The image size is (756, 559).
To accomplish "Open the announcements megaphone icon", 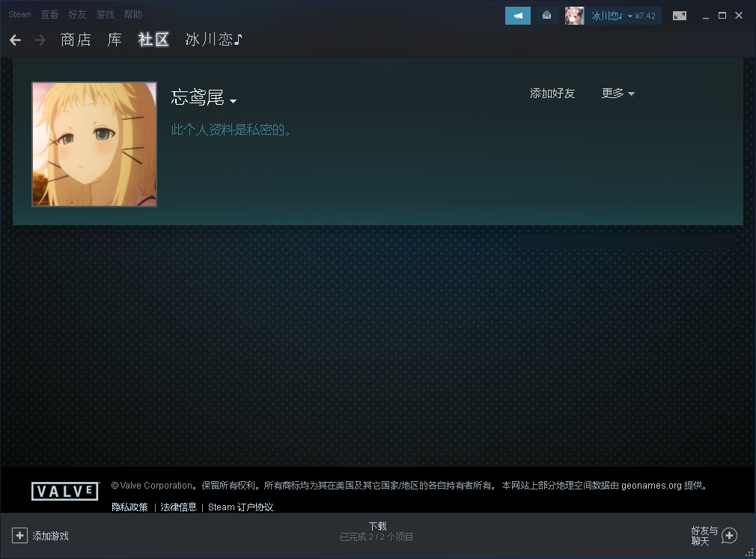I will 518,16.
